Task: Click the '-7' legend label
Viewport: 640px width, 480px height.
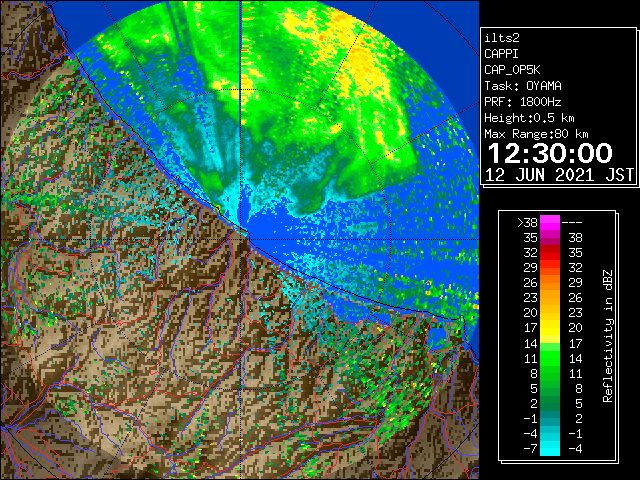Action: coord(530,448)
